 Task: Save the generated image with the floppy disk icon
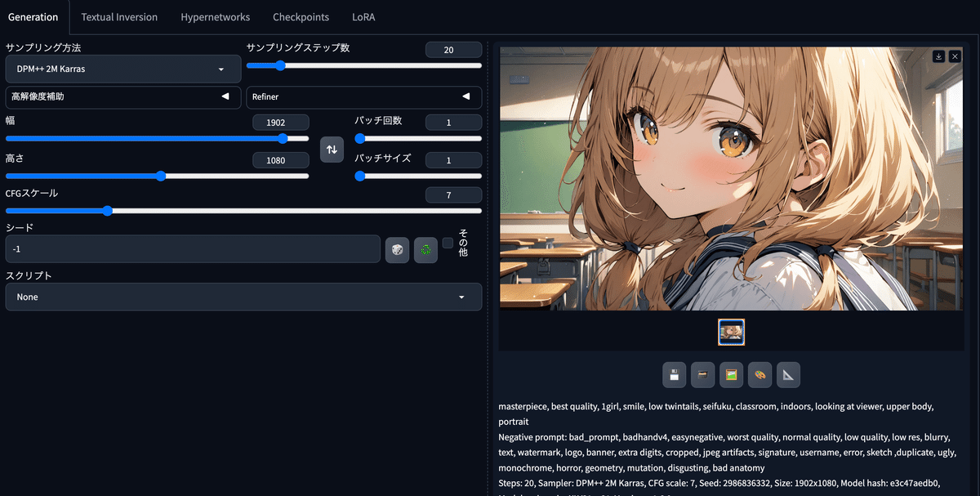tap(674, 374)
